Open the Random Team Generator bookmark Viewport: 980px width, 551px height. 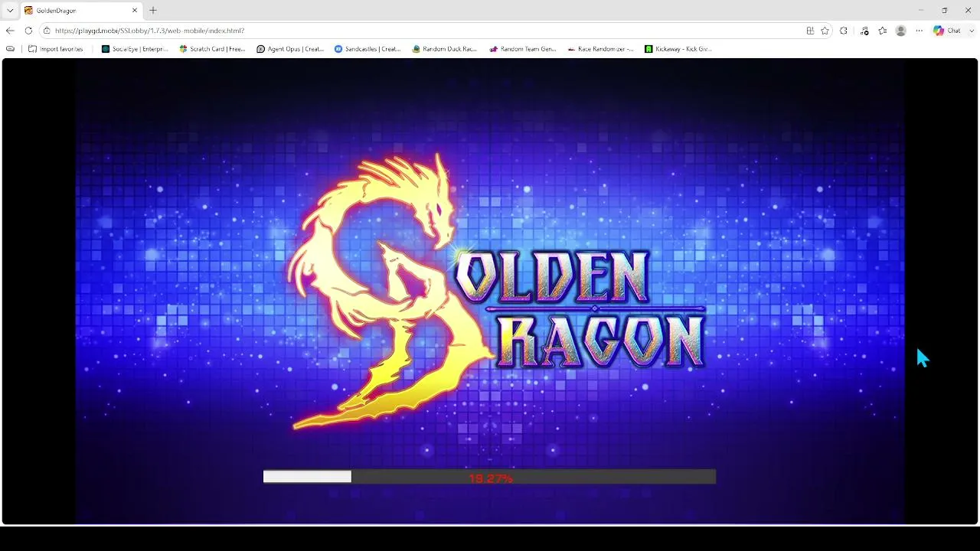pos(523,49)
